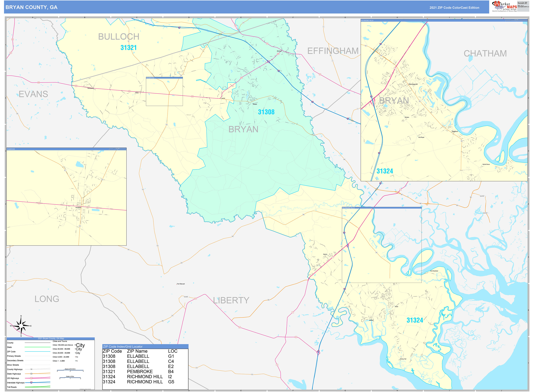The image size is (533, 392).
Task: Click the 31308 ZIP code label on map
Action: click(266, 112)
